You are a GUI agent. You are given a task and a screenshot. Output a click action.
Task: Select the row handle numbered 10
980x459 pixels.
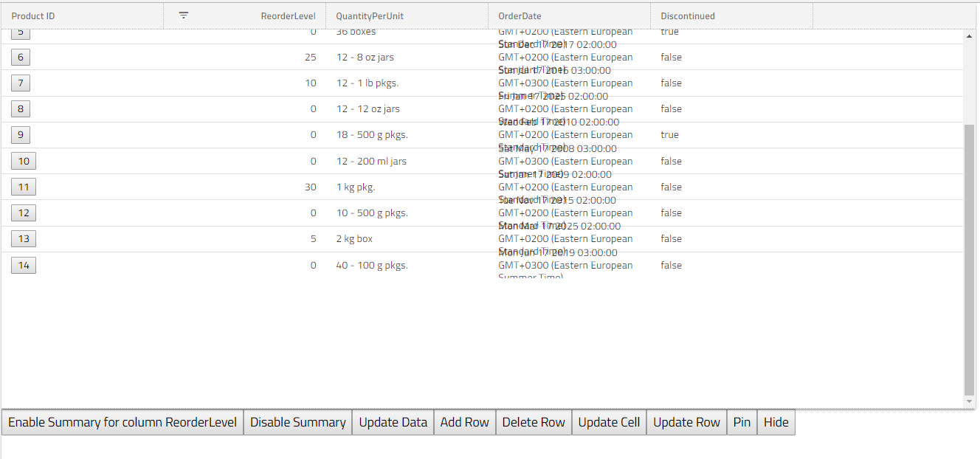coord(23,160)
